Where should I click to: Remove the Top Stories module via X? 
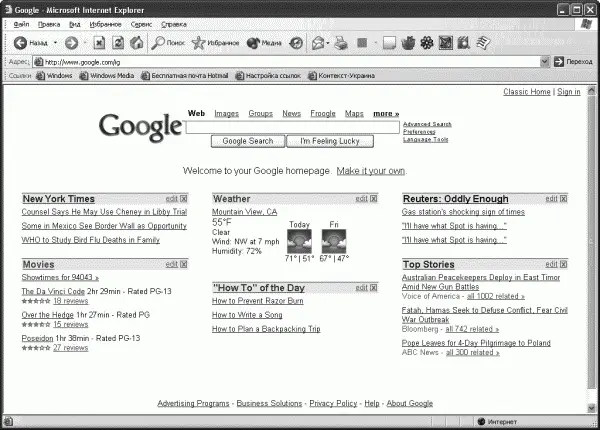click(x=564, y=264)
